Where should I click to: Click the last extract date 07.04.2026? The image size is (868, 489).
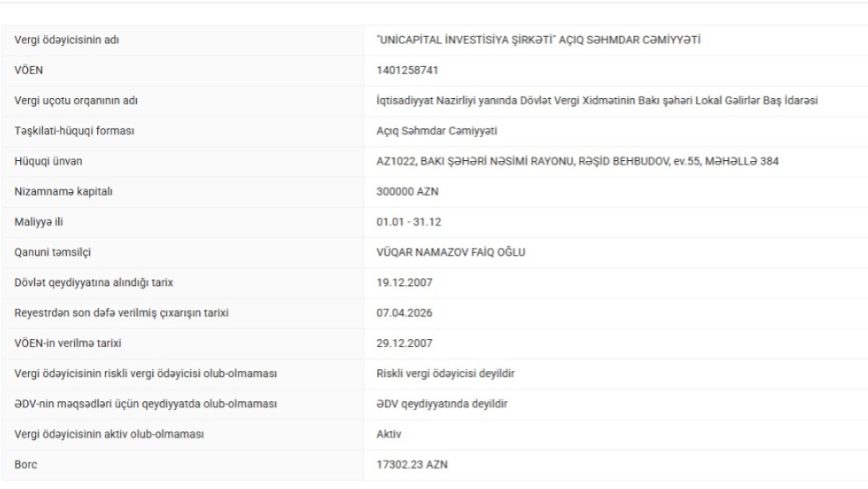[x=404, y=313]
